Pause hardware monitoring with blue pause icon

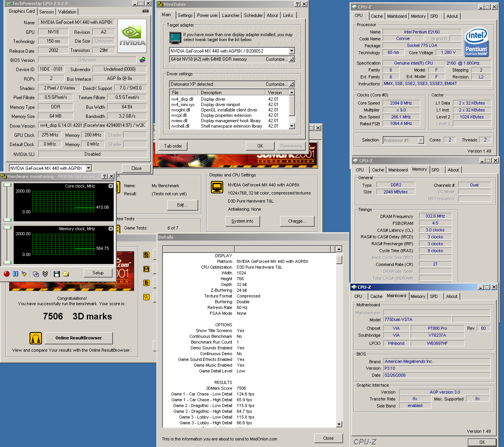click(15, 274)
